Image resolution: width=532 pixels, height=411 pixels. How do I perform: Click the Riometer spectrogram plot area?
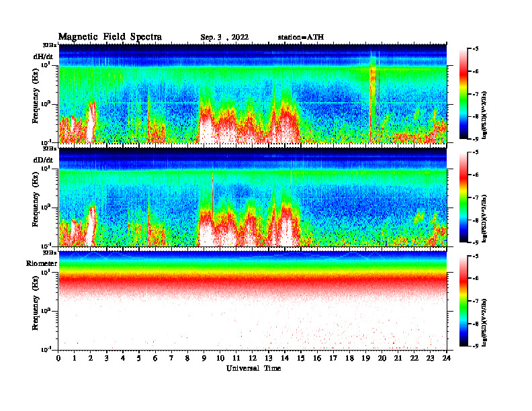pyautogui.click(x=253, y=301)
